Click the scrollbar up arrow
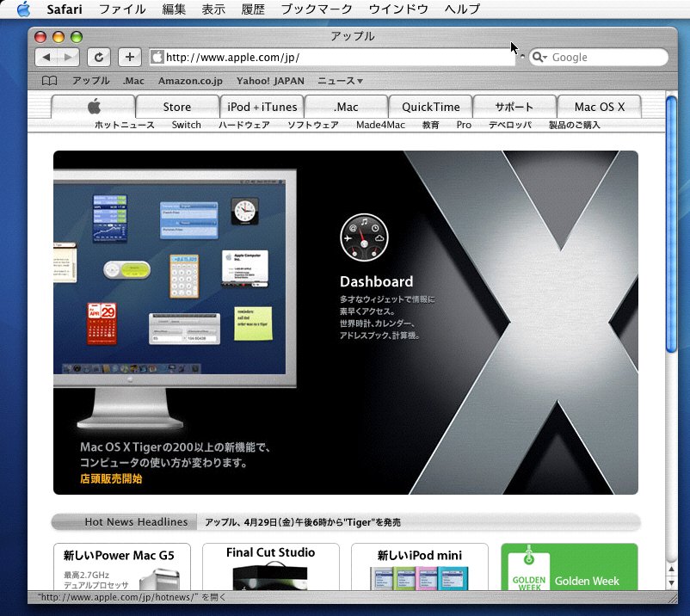This screenshot has height=616, width=690. [671, 569]
